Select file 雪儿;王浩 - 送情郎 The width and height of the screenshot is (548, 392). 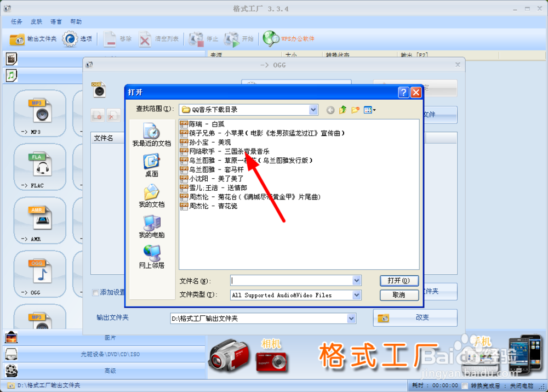(x=214, y=188)
